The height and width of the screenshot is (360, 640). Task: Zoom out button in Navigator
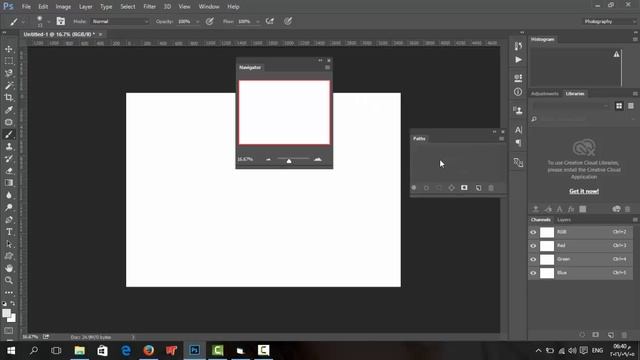click(x=268, y=160)
